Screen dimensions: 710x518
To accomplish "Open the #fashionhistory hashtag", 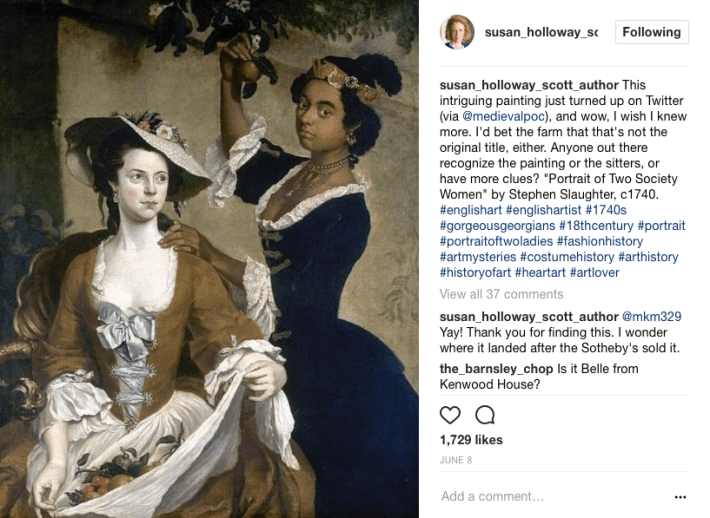I will pos(600,241).
